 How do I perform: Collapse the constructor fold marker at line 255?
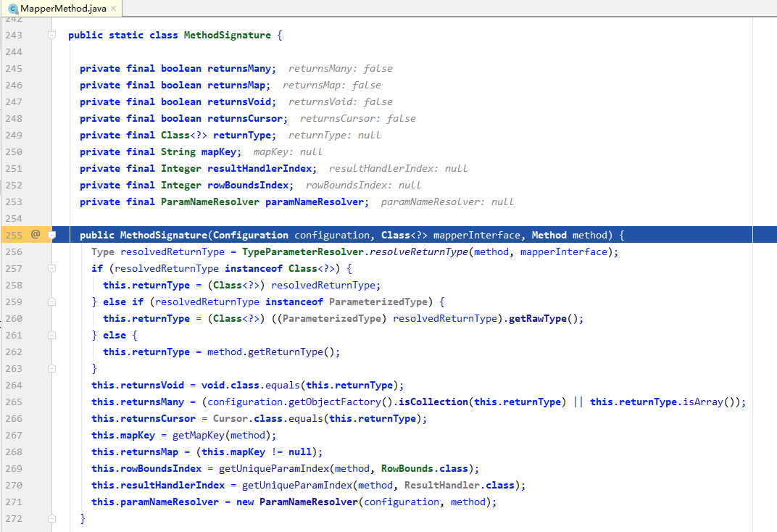51,235
